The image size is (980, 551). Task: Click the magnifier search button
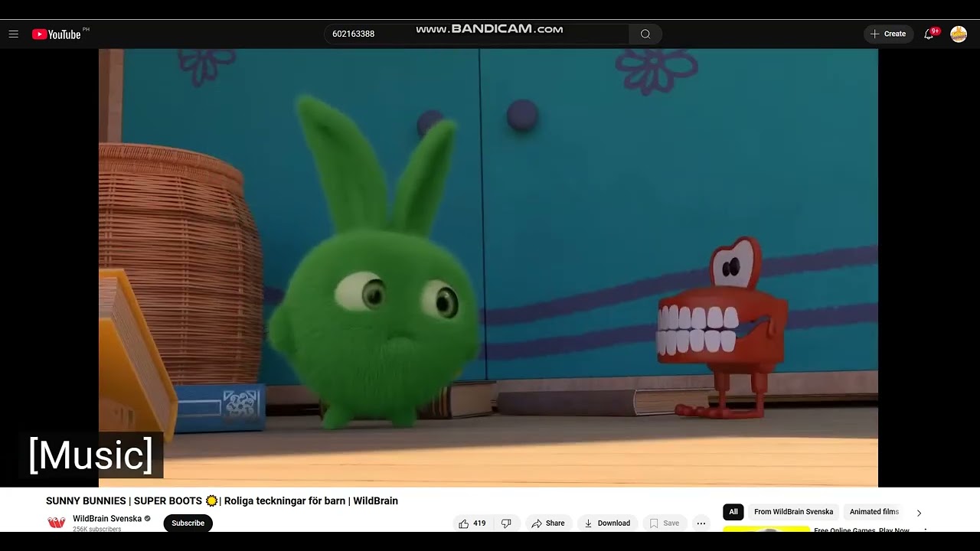point(645,34)
